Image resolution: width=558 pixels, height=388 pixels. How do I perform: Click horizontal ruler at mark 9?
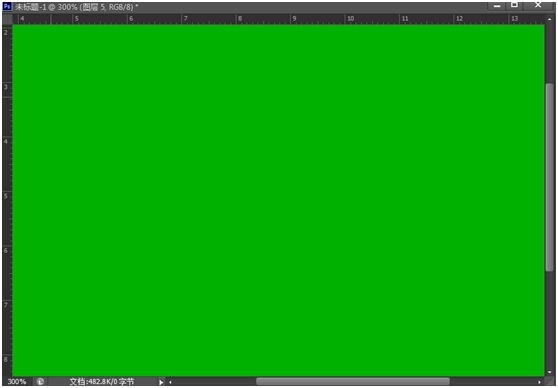294,19
